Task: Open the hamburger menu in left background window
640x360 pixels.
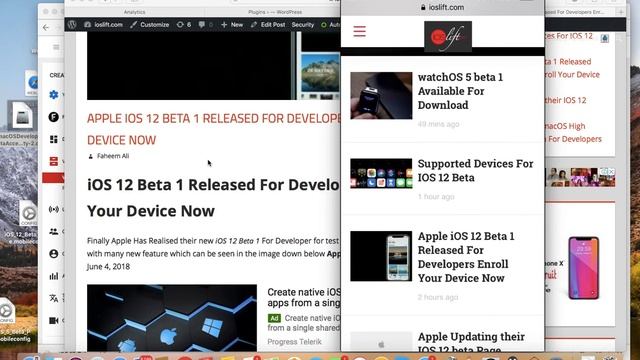Action: point(56,47)
